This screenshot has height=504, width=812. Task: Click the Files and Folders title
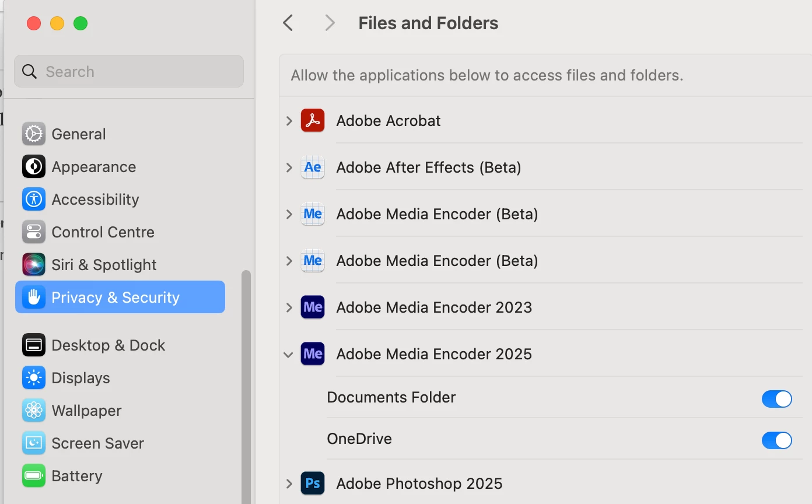pos(428,23)
